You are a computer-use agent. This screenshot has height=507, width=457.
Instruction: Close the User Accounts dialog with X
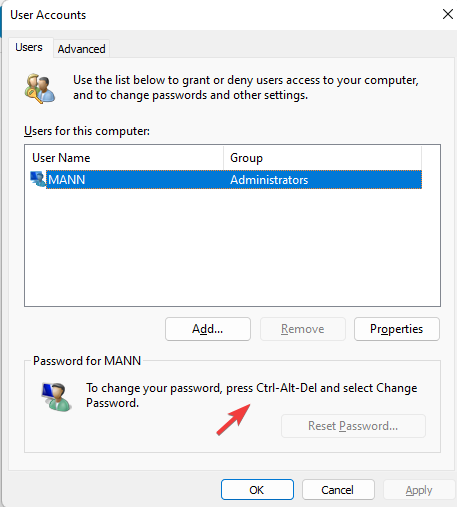pyautogui.click(x=448, y=14)
